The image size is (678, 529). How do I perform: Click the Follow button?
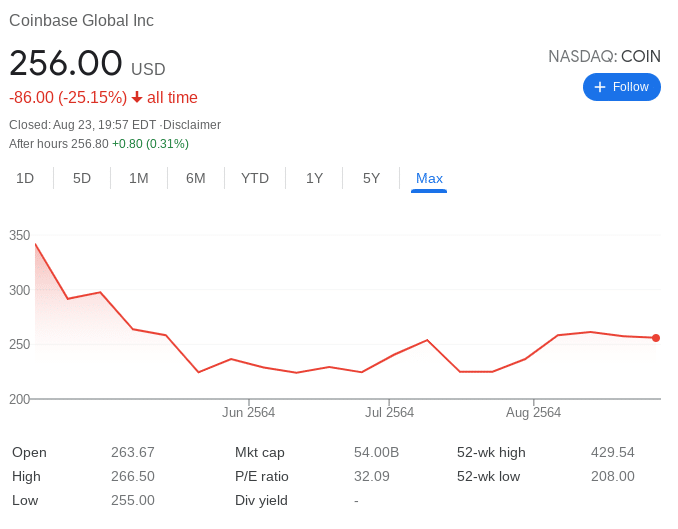(x=621, y=87)
